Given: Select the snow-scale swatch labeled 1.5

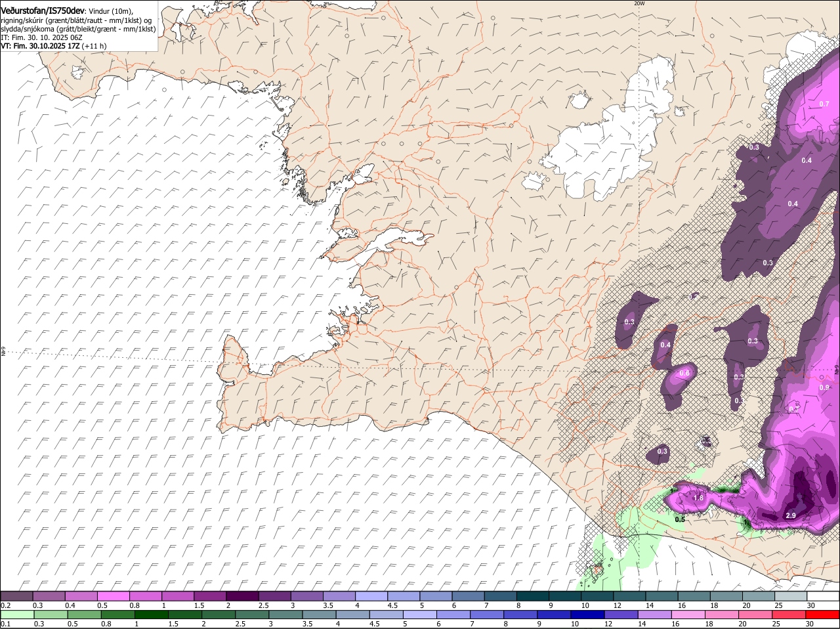Looking at the screenshot, I should point(210,596).
